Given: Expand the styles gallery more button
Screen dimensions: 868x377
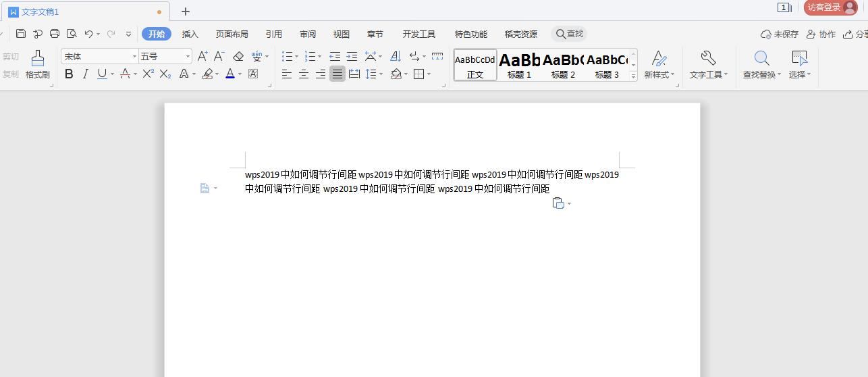Looking at the screenshot, I should click(633, 76).
